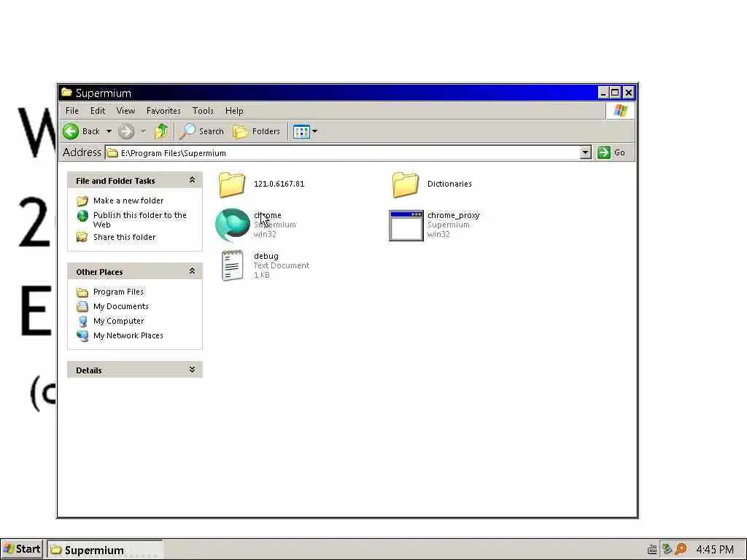Select the chrome Supermium application icon
Viewport: 747px width, 560px height.
(233, 225)
